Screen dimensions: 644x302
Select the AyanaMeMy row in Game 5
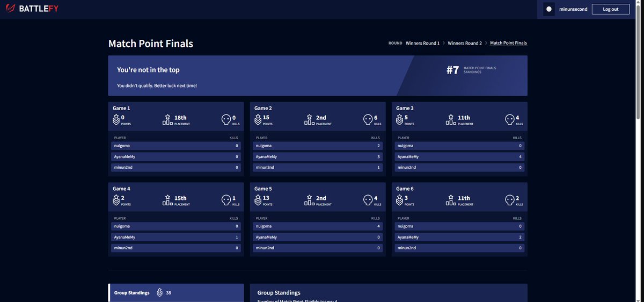pos(318,237)
